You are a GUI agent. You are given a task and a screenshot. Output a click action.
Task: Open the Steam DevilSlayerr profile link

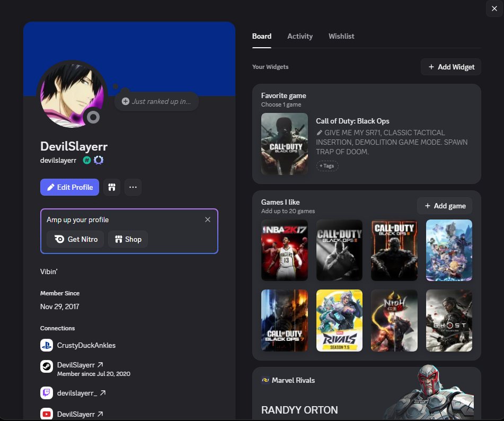tap(80, 365)
